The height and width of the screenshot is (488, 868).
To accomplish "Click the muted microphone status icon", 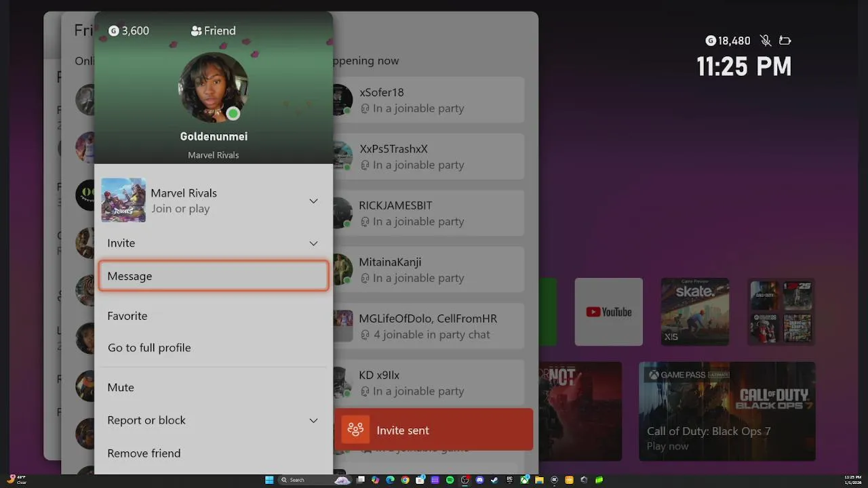I will click(766, 41).
